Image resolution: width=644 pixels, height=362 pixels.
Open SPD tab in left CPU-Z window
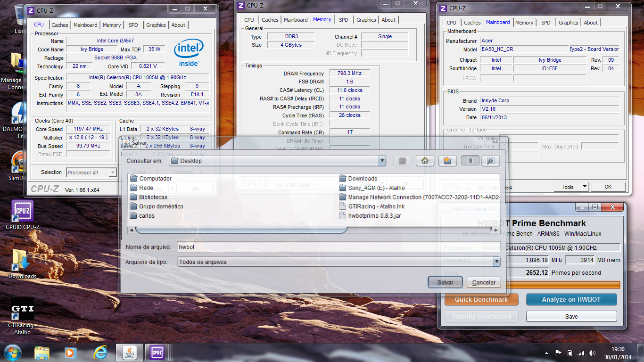[x=133, y=25]
